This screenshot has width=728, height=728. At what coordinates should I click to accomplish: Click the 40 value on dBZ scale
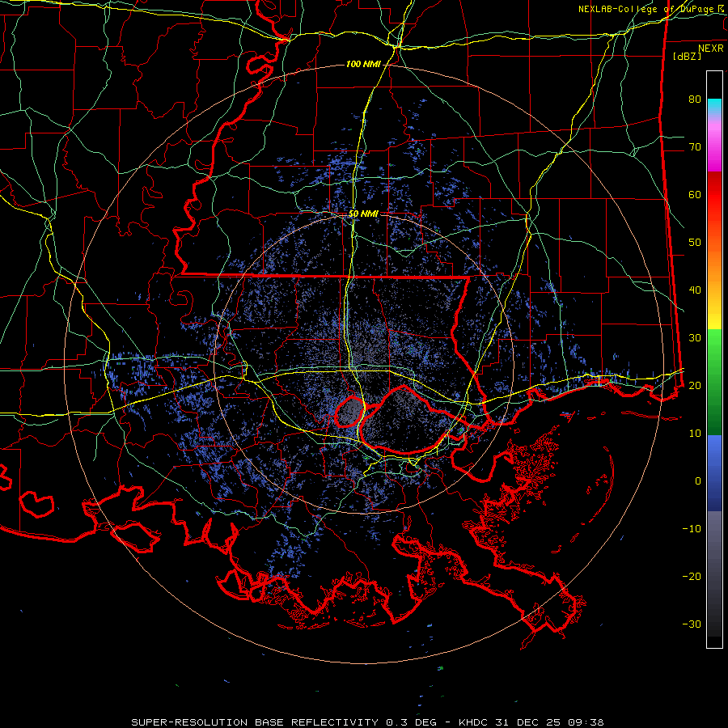pyautogui.click(x=695, y=290)
